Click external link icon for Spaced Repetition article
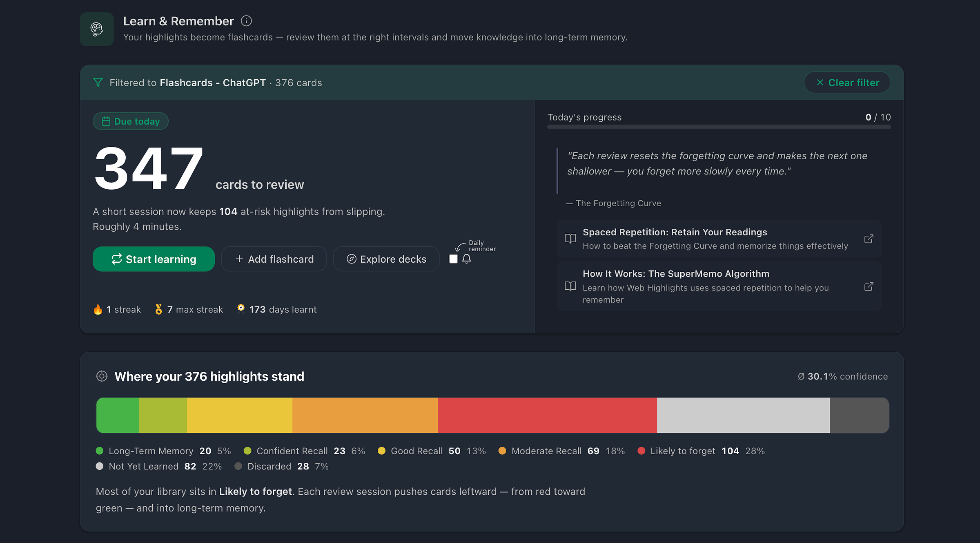This screenshot has height=543, width=980. [869, 239]
